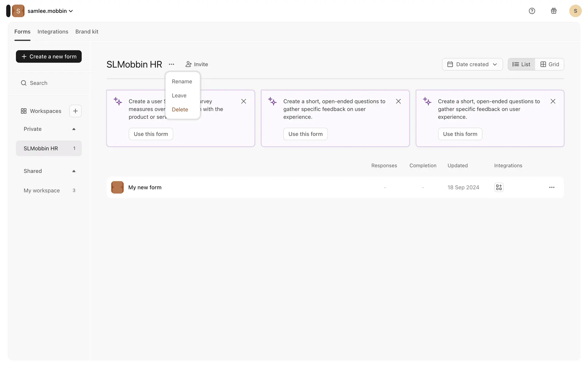Screen dimensions: 588x368
Task: Choose Rename from the workspace menu
Action: 182,82
